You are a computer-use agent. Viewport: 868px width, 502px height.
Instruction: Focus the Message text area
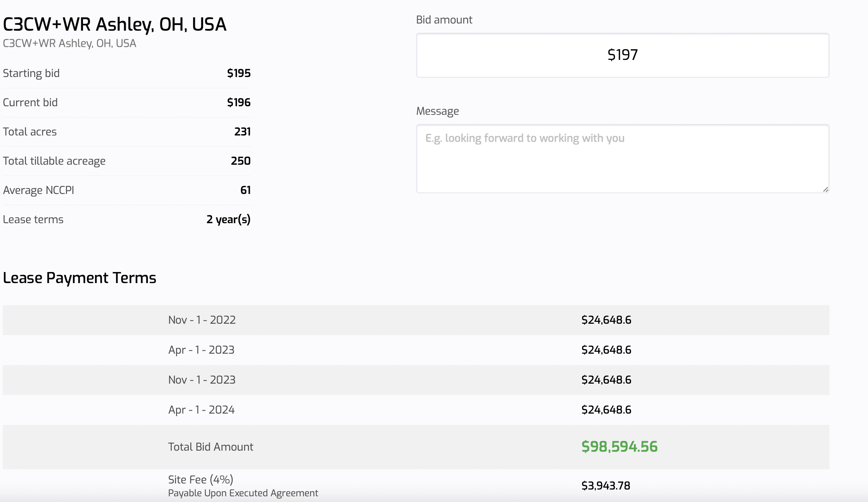tap(622, 159)
